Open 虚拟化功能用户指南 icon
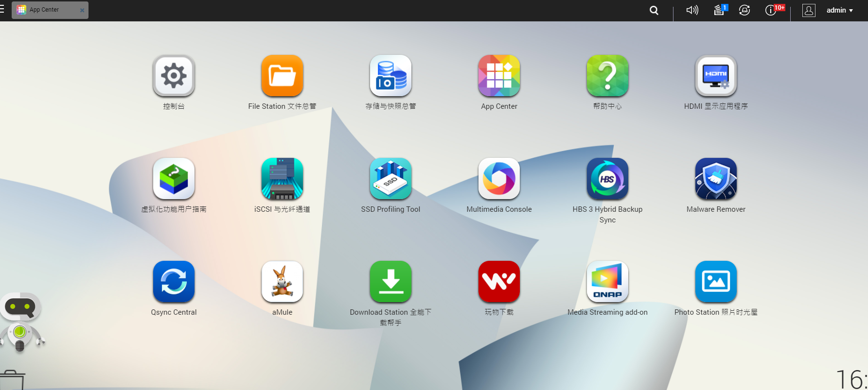This screenshot has height=390, width=868. pyautogui.click(x=174, y=179)
